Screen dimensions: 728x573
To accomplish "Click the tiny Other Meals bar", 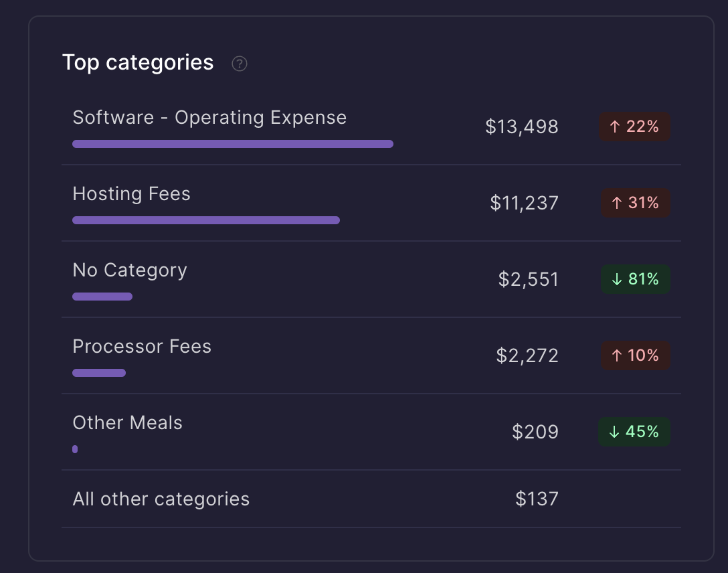I will (x=75, y=449).
